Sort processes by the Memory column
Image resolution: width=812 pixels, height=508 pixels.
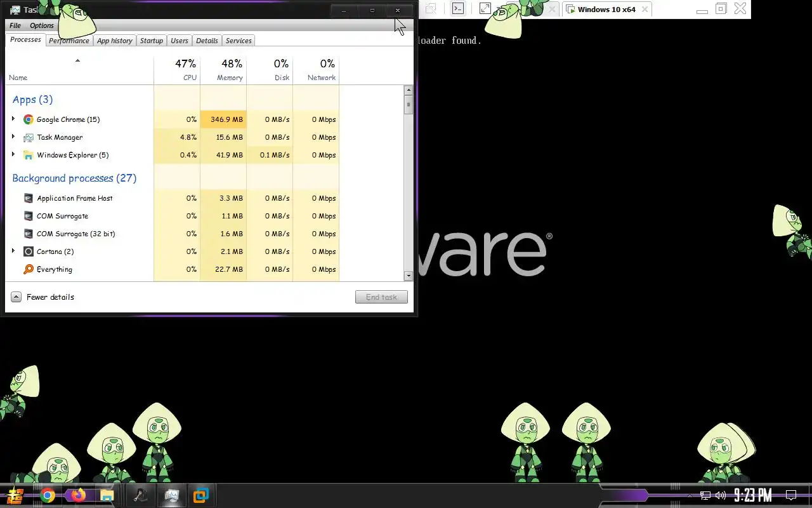(223, 70)
